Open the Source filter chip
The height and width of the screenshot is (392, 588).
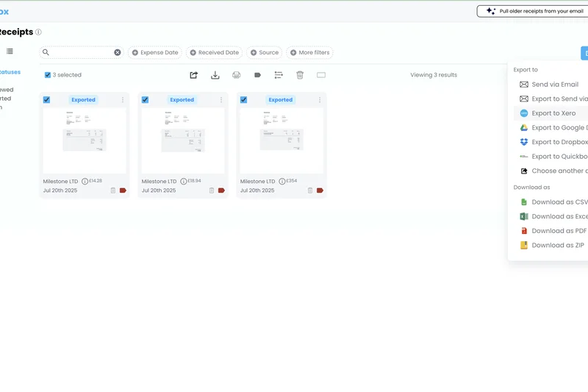point(265,53)
